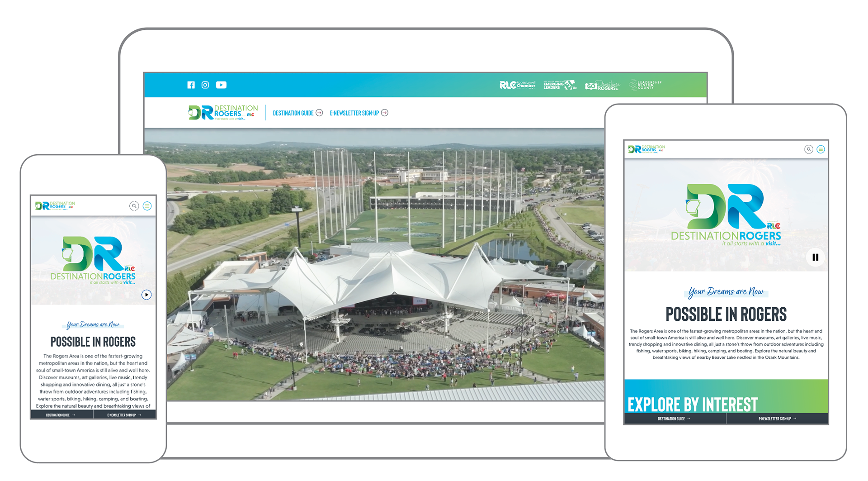Select 'Your Dreams are Now' script text on the tablet
Screen dimensions: 868x481
[726, 292]
